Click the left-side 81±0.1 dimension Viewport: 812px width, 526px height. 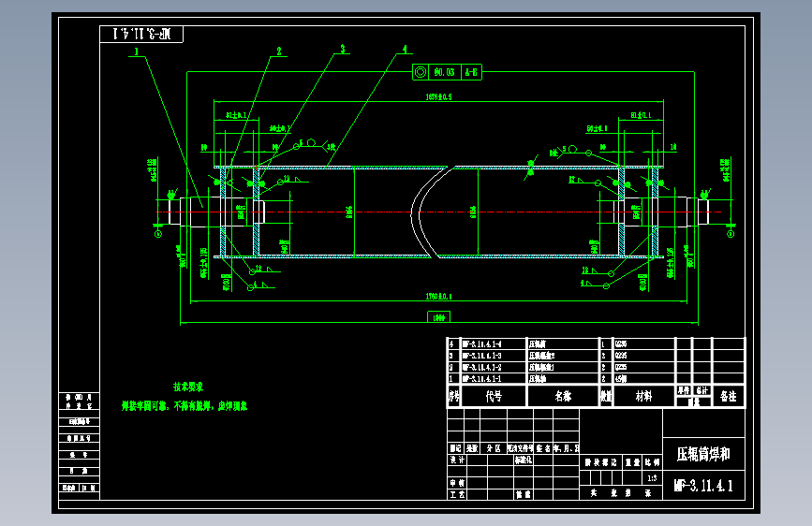[236, 115]
